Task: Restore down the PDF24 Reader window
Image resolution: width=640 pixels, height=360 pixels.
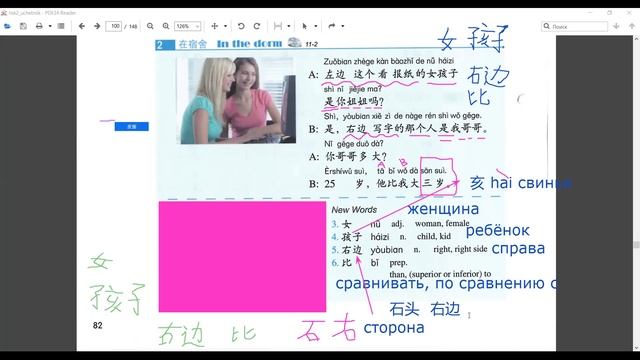Action: [609, 13]
